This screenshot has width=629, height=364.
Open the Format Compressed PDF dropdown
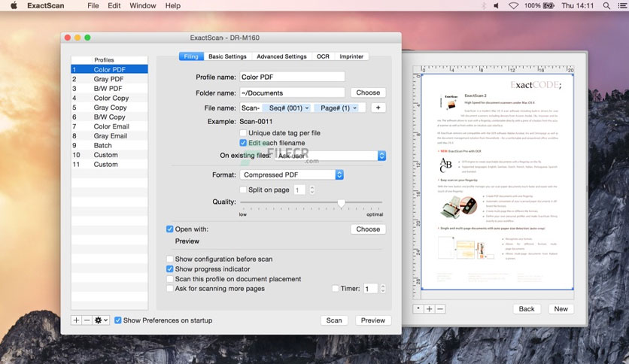[x=292, y=174]
